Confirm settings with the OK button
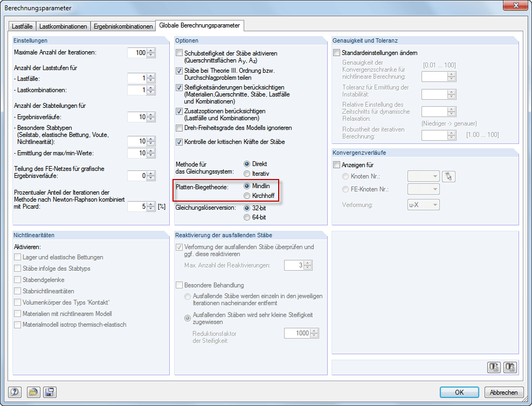Viewport: 532px width, 406px height. coord(459,392)
